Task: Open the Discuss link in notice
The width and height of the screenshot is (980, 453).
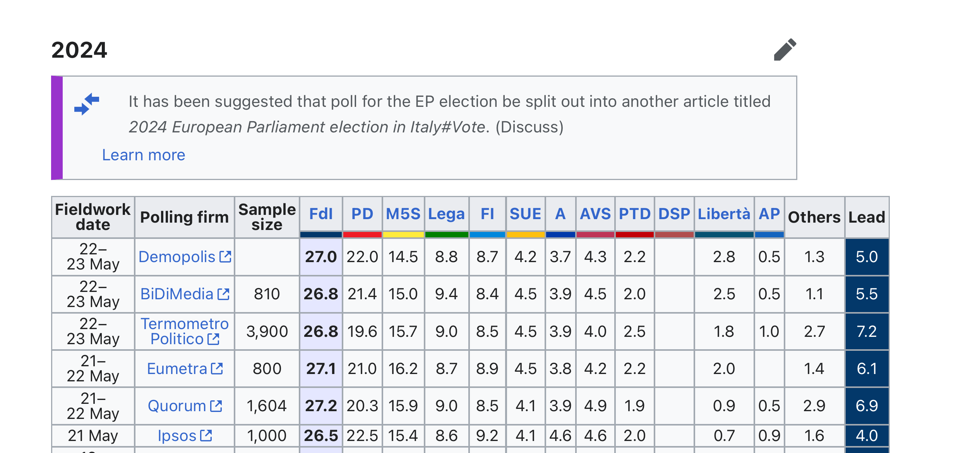Action: (529, 127)
